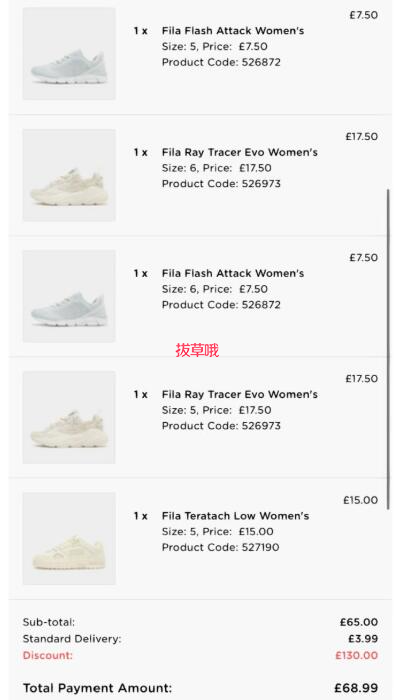The height and width of the screenshot is (700, 394).
Task: Click the Sub-total amount £65.00
Action: point(359,622)
